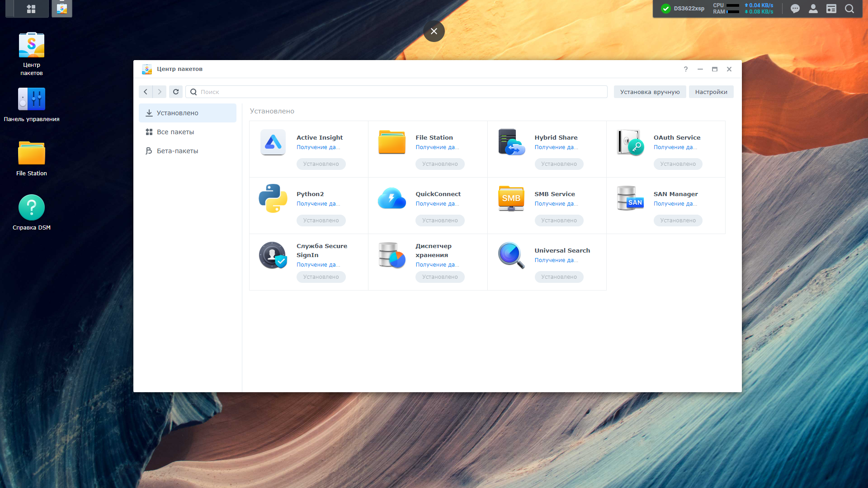Image resolution: width=868 pixels, height=488 pixels.
Task: Click the network upload speed readout
Action: [x=759, y=5]
